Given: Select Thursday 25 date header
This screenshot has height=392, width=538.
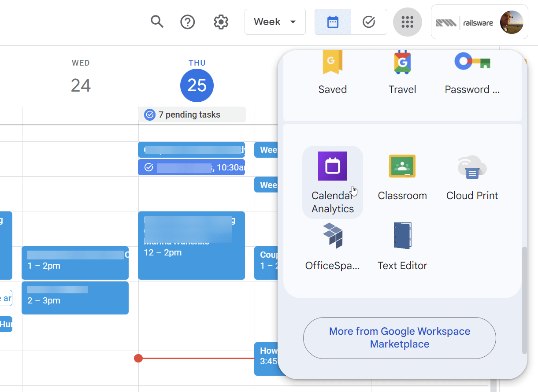Looking at the screenshot, I should click(x=197, y=85).
